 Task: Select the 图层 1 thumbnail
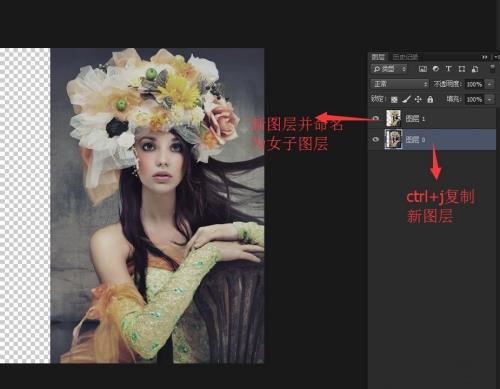[393, 118]
